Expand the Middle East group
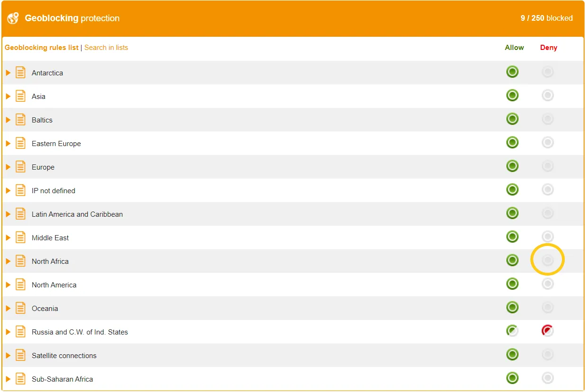This screenshot has height=392, width=586. click(x=8, y=237)
